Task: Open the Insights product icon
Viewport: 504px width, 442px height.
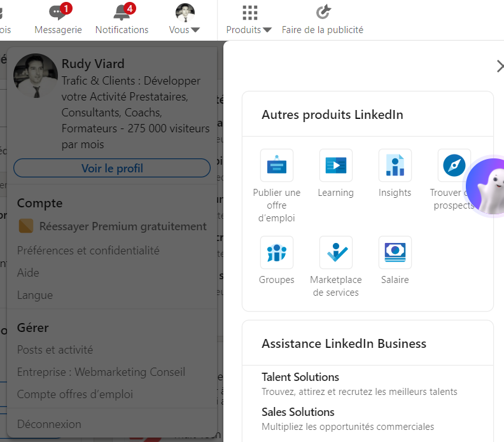Action: [395, 165]
